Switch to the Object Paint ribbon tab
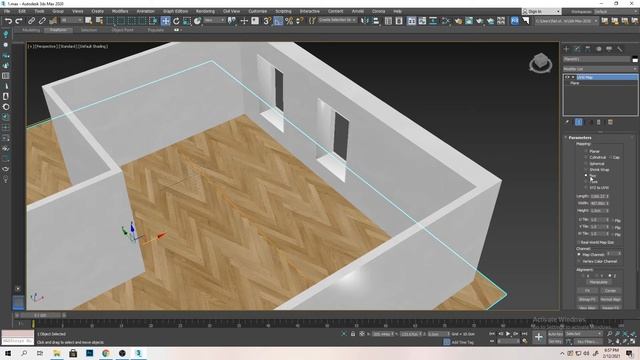 (122, 30)
